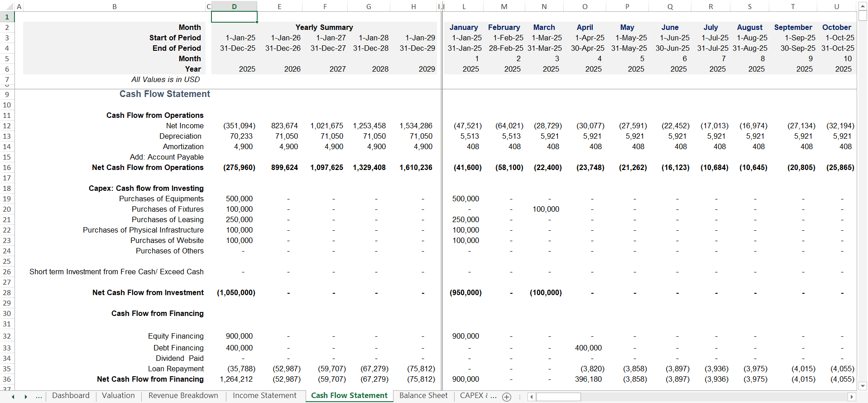Open the Revenue Breakdown tab
This screenshot has height=403, width=868.
coord(183,395)
